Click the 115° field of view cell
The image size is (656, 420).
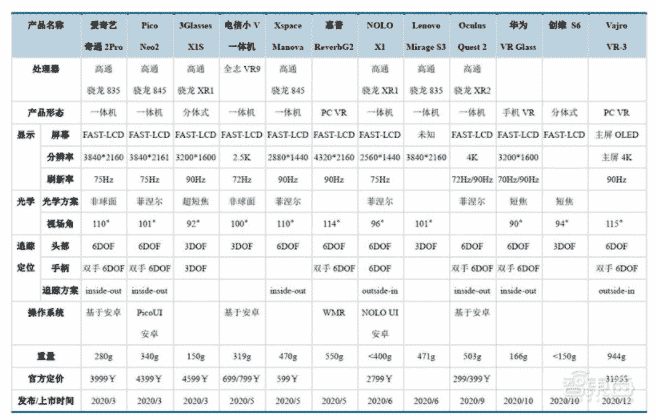pyautogui.click(x=617, y=224)
